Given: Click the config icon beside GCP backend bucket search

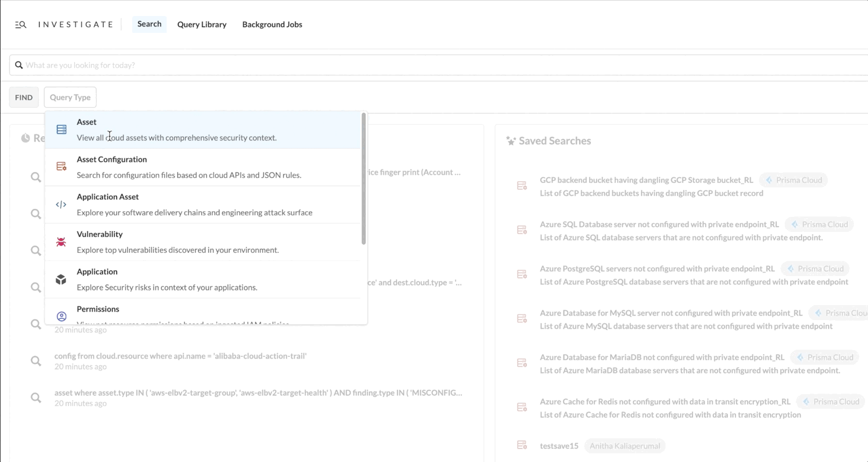Looking at the screenshot, I should 522,186.
